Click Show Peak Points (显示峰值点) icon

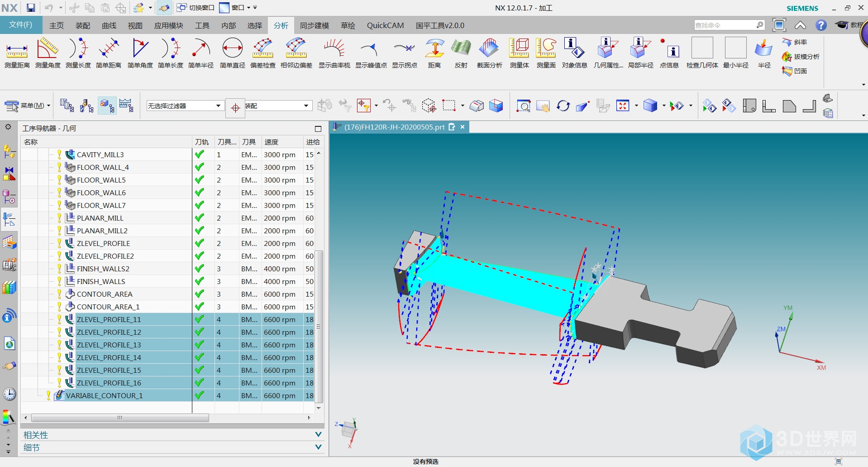coord(371,53)
